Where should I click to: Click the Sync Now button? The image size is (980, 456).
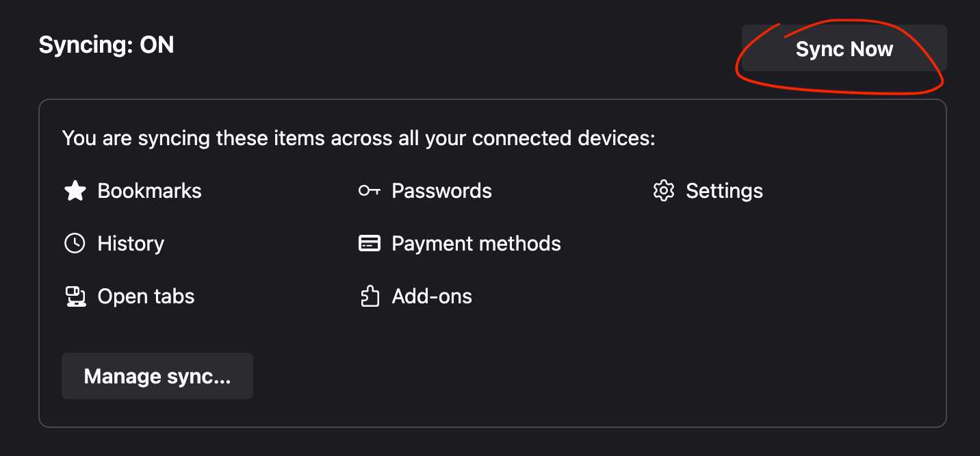point(844,48)
